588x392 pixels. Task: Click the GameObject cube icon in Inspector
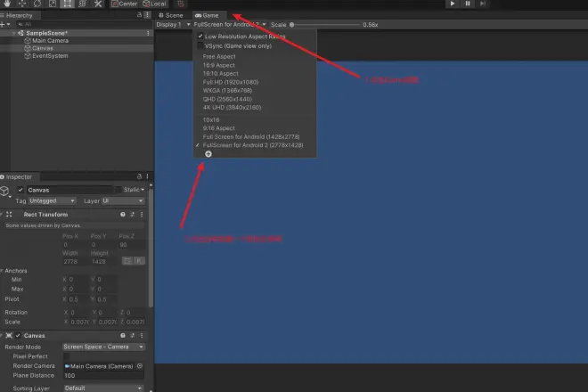4,191
